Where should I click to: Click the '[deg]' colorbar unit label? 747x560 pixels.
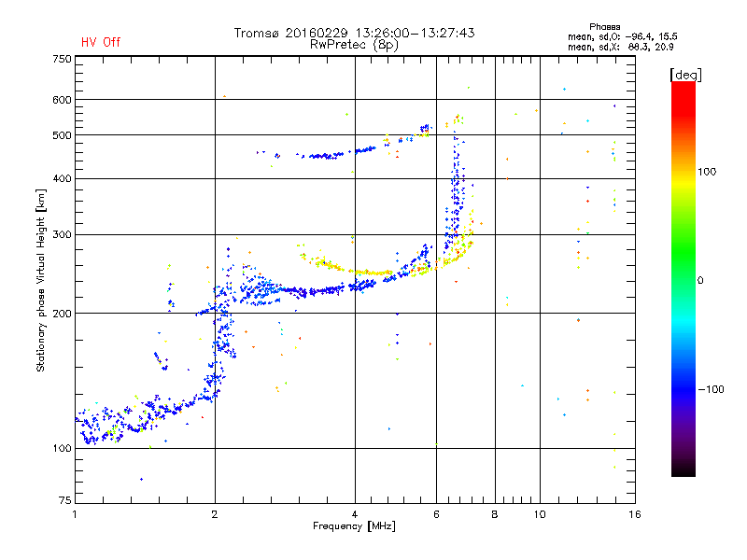point(685,75)
